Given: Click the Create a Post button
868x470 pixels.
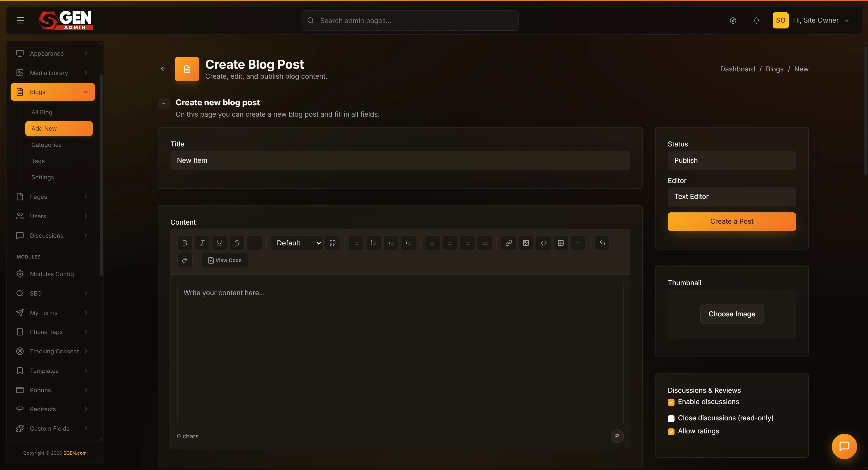Looking at the screenshot, I should point(731,221).
